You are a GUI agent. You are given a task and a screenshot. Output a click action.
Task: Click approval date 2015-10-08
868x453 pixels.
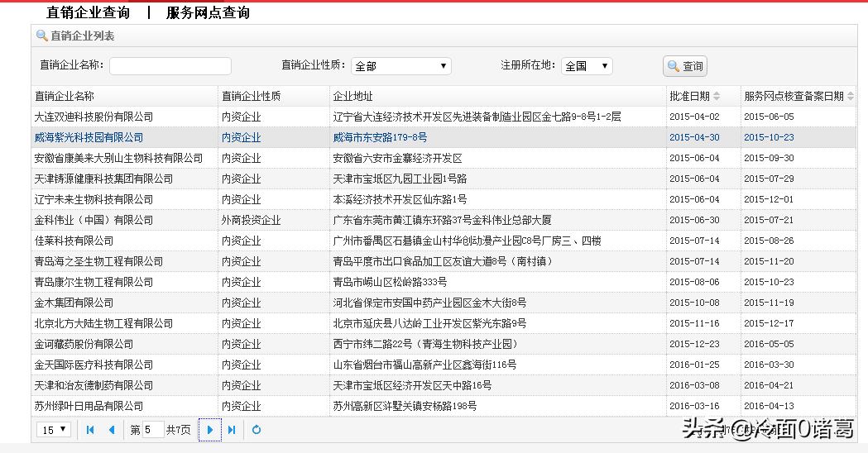coord(694,303)
